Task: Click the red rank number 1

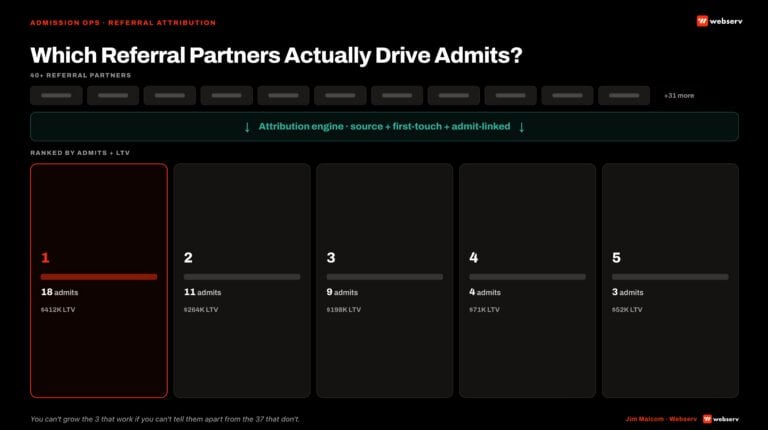Action: (45, 258)
